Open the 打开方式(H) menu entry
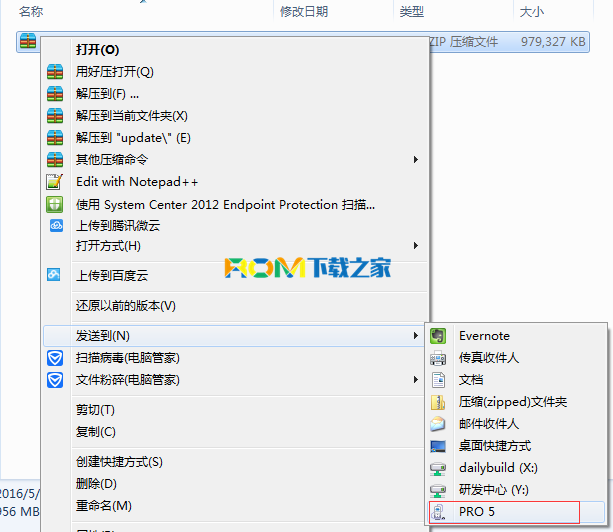Screen dimensions: 613x532 pos(108,245)
